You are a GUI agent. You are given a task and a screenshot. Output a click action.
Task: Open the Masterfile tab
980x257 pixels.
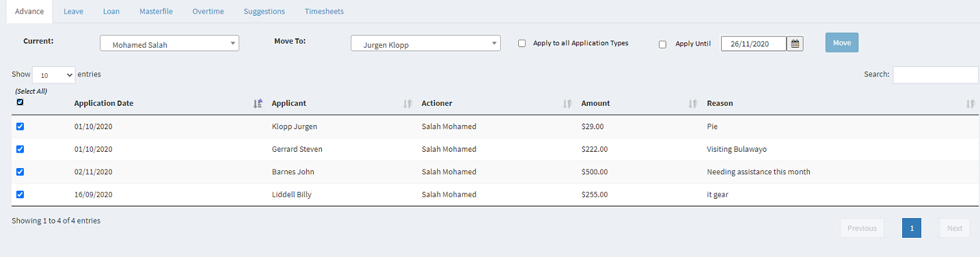point(156,12)
